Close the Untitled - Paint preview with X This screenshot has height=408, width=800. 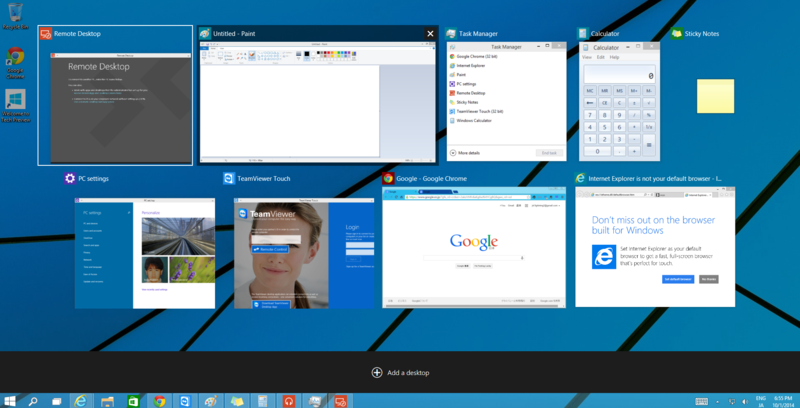click(x=430, y=34)
